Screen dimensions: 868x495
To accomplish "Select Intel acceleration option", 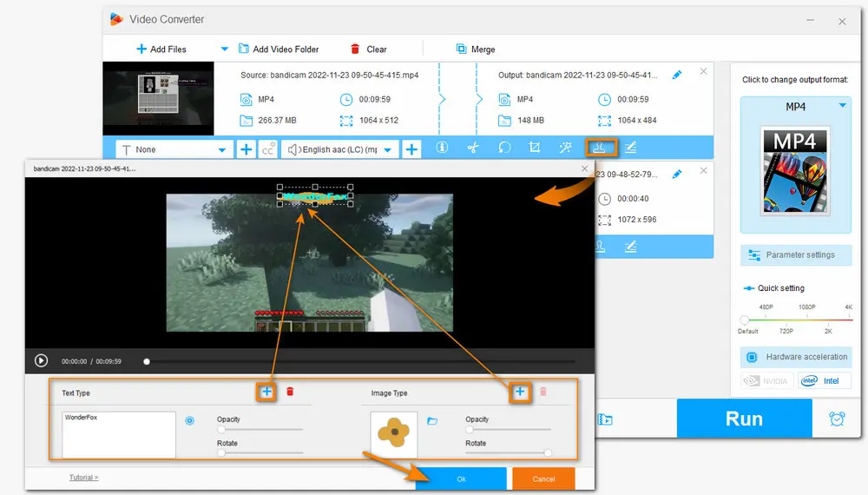I will point(825,381).
